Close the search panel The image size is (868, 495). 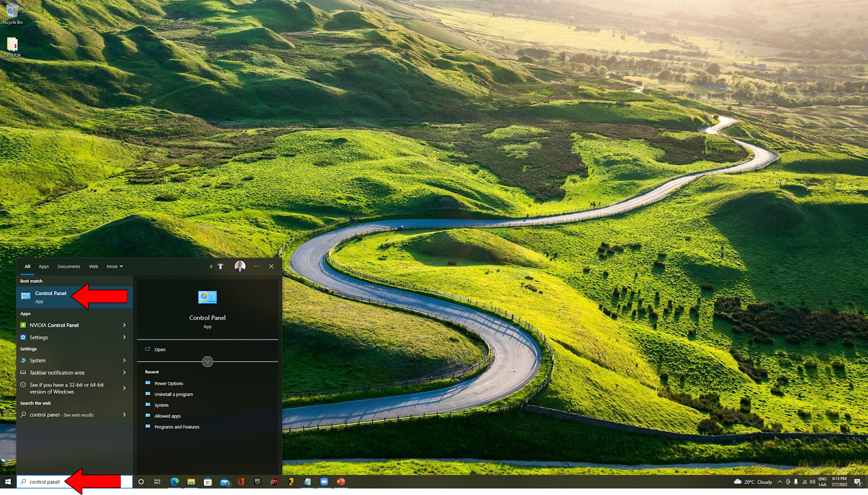pyautogui.click(x=271, y=266)
